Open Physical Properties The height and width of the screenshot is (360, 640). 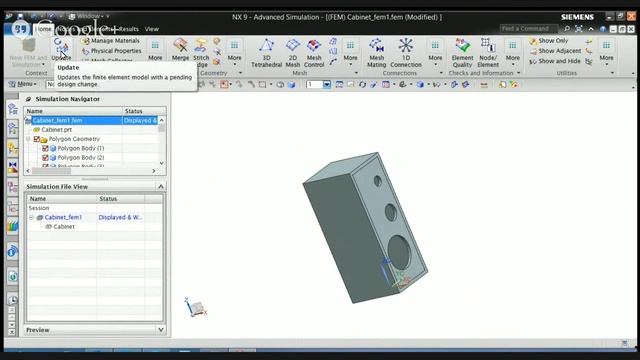111,51
